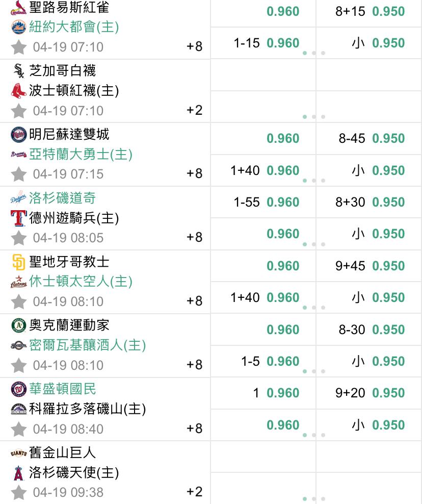This screenshot has height=504, width=422.
Task: Click the Oakland Athletics logo
Action: tap(19, 325)
